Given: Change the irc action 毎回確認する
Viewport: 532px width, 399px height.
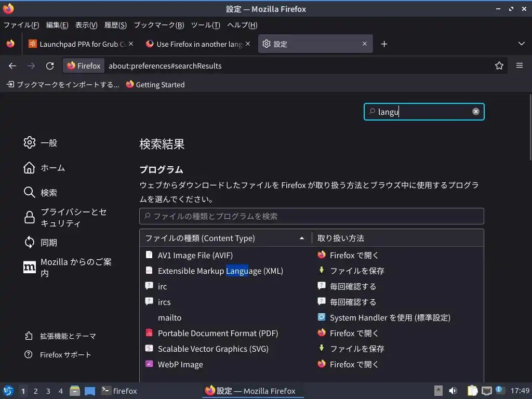Looking at the screenshot, I should 347,286.
